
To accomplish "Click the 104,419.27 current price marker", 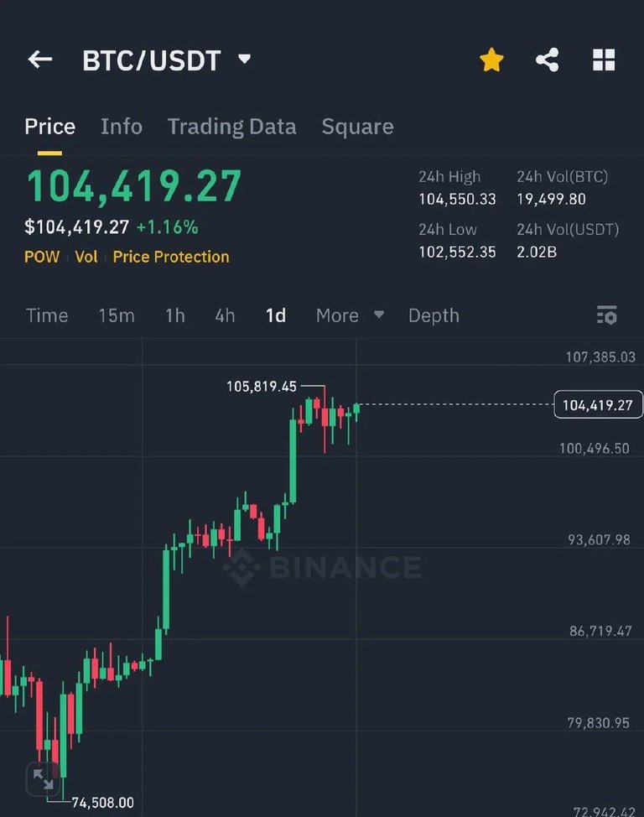I will pos(598,404).
